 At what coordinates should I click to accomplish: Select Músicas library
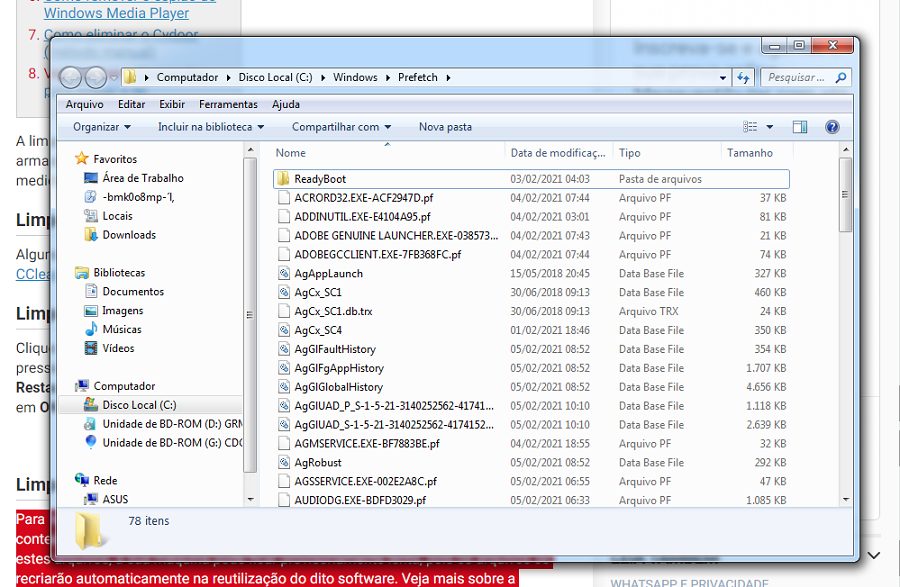point(122,330)
